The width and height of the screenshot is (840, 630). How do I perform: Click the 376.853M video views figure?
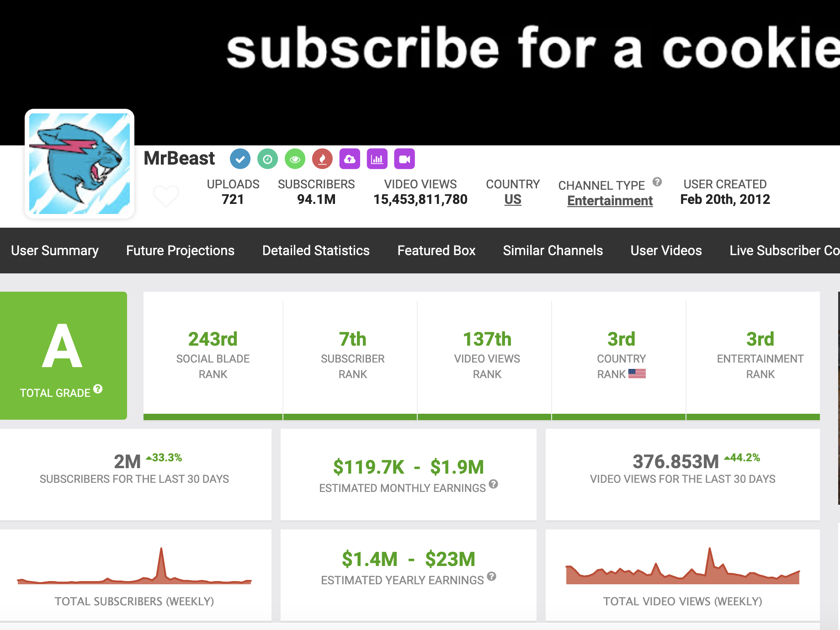675,462
